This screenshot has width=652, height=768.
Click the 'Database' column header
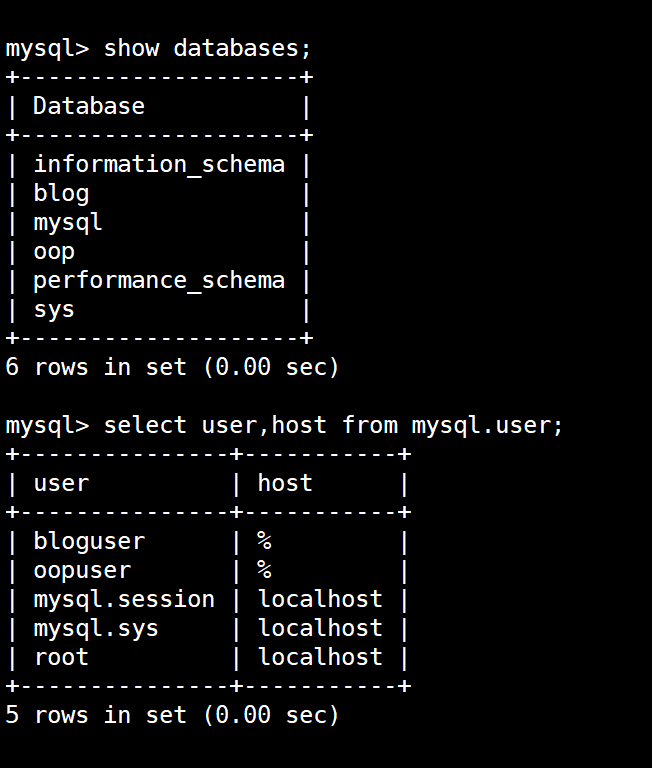coord(89,106)
